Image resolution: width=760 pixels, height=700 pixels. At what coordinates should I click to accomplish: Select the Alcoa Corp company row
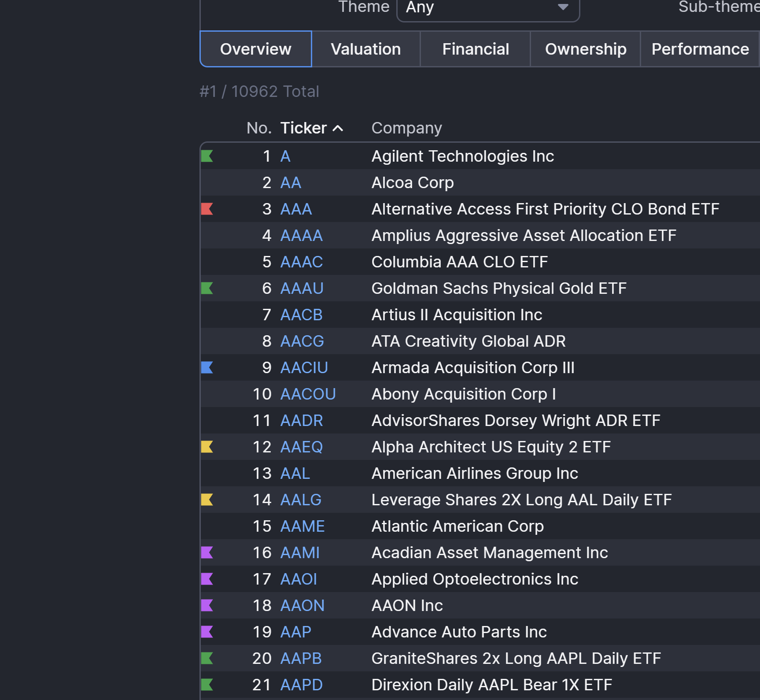pyautogui.click(x=413, y=183)
